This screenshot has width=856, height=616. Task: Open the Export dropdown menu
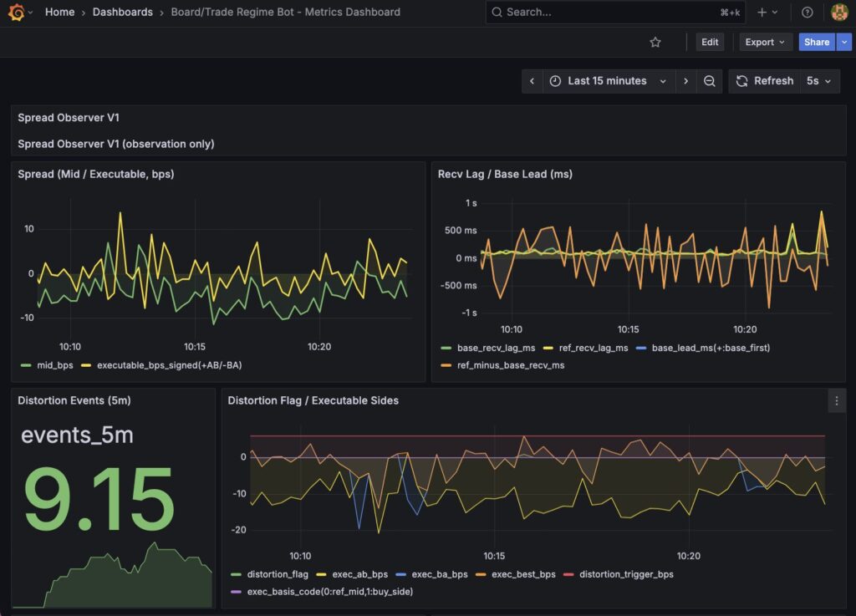pos(765,42)
